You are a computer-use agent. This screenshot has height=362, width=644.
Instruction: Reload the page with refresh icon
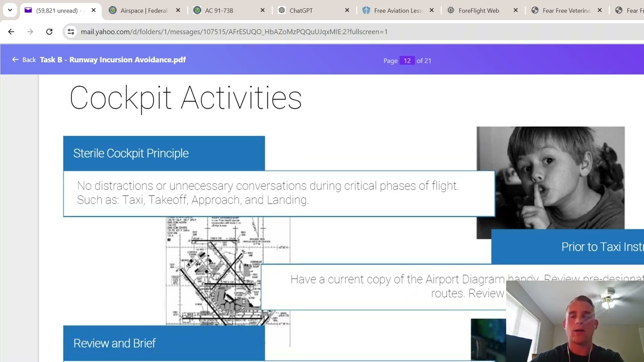(x=49, y=32)
